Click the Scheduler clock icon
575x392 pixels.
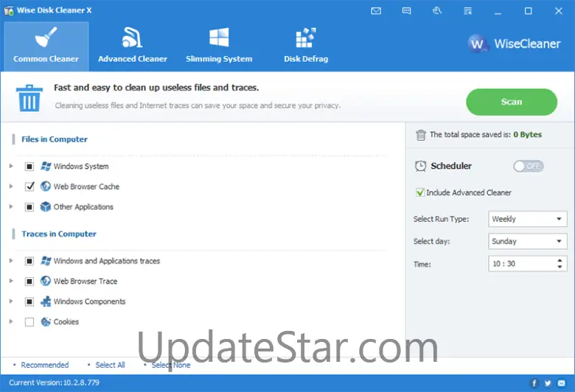(x=420, y=166)
